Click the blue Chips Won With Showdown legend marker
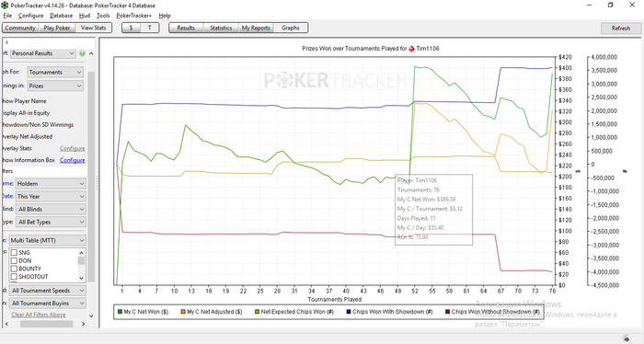The height and width of the screenshot is (344, 644). pyautogui.click(x=349, y=312)
